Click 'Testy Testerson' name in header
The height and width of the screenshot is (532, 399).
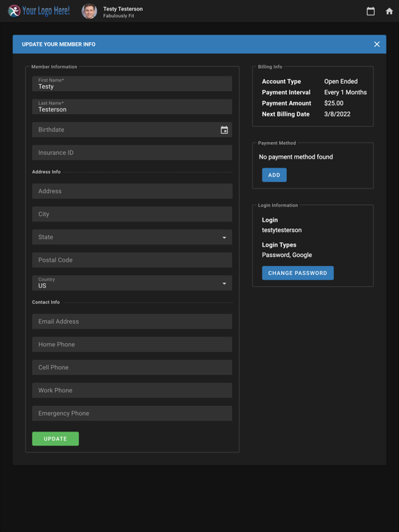pos(123,9)
